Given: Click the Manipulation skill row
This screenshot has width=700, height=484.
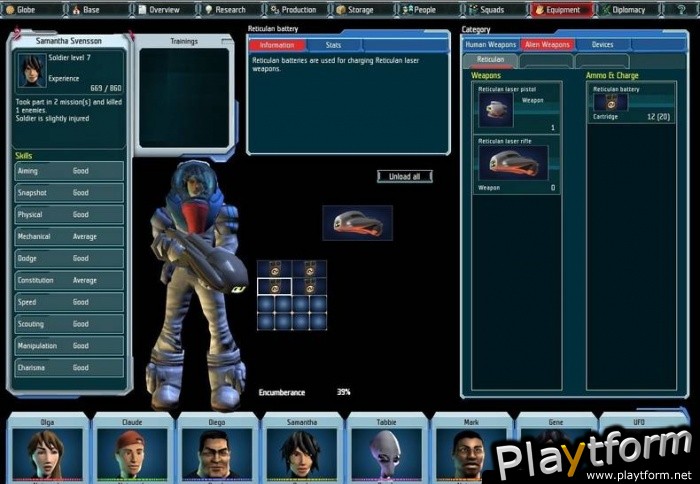Looking at the screenshot, I should click(69, 346).
